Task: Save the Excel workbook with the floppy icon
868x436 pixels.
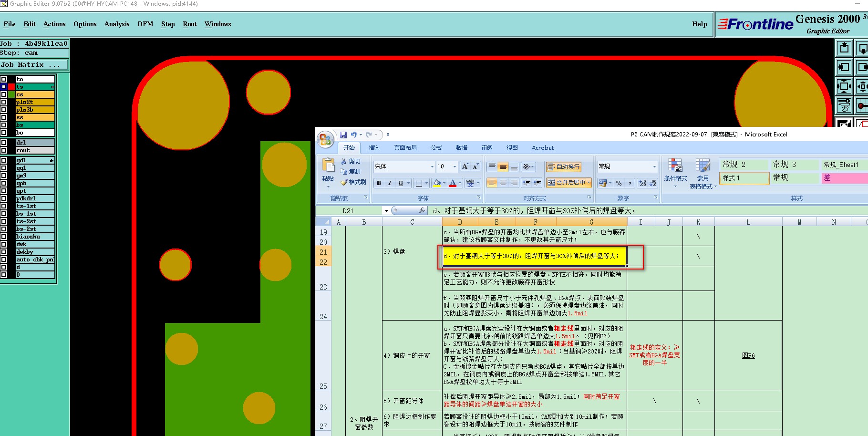Action: pyautogui.click(x=343, y=135)
